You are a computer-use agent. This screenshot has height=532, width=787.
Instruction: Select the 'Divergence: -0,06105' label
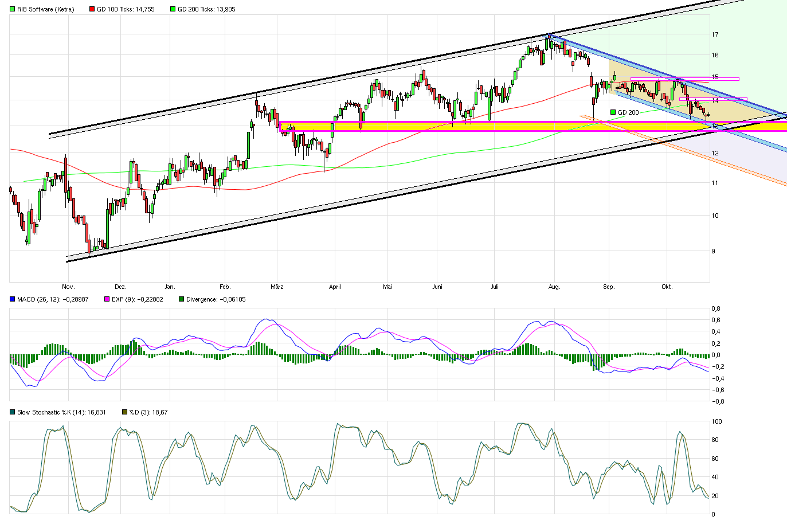[216, 299]
